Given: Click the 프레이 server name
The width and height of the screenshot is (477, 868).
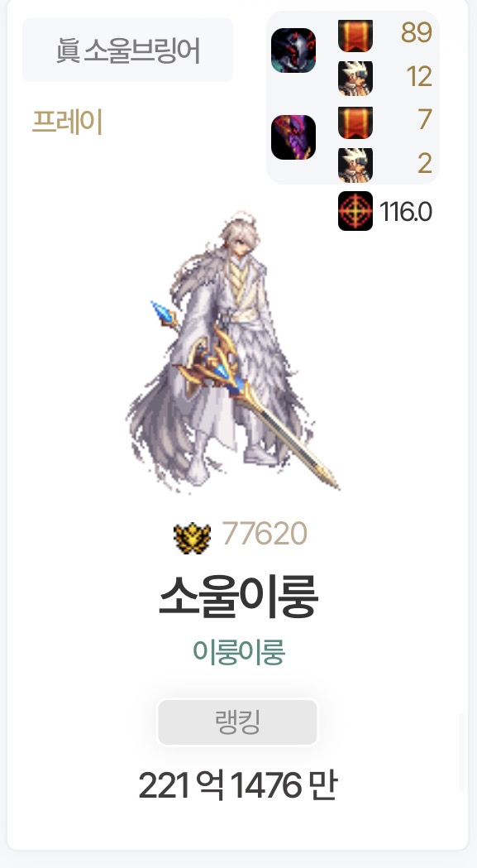Looking at the screenshot, I should 67,122.
